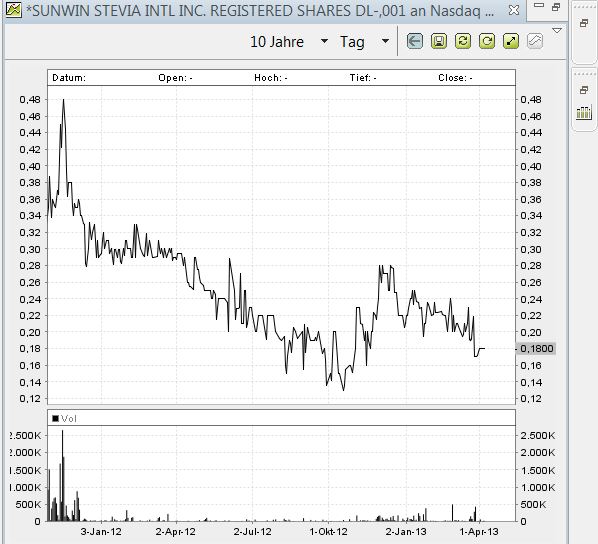The image size is (598, 544).
Task: Click the 'Tief: -' value in chart header
Action: (x=363, y=78)
